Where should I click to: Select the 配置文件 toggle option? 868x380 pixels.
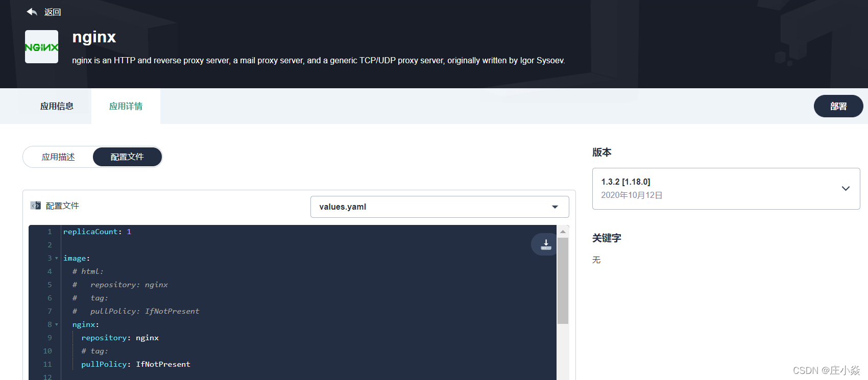[127, 157]
